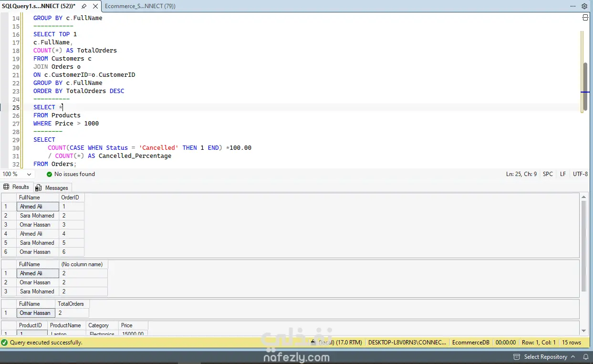Click the select-all corner of first result grid
The width and height of the screenshot is (593, 364).
click(x=9, y=198)
